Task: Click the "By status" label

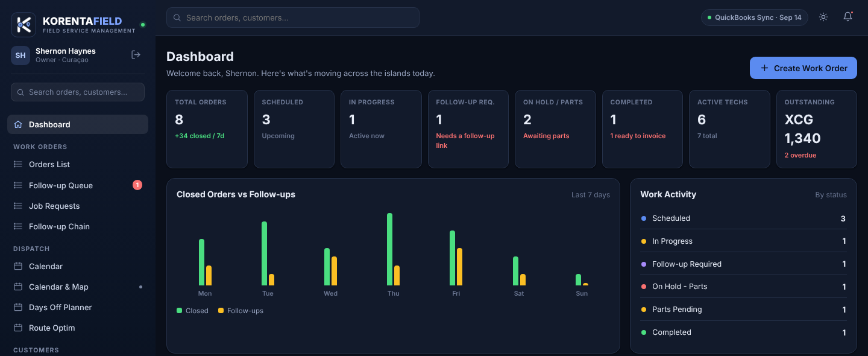Action: [x=831, y=195]
